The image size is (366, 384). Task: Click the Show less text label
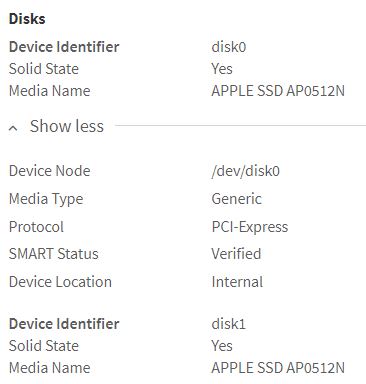click(67, 126)
